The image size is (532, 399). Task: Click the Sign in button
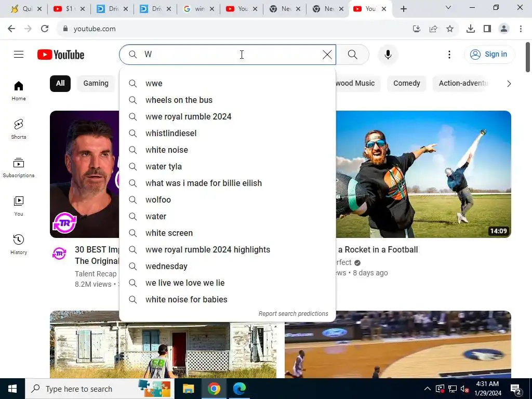[489, 54]
